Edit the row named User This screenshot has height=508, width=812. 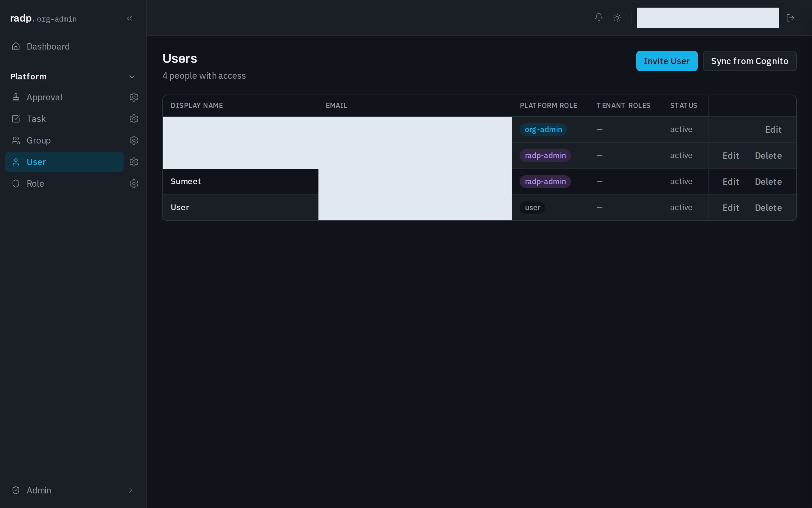click(x=730, y=208)
